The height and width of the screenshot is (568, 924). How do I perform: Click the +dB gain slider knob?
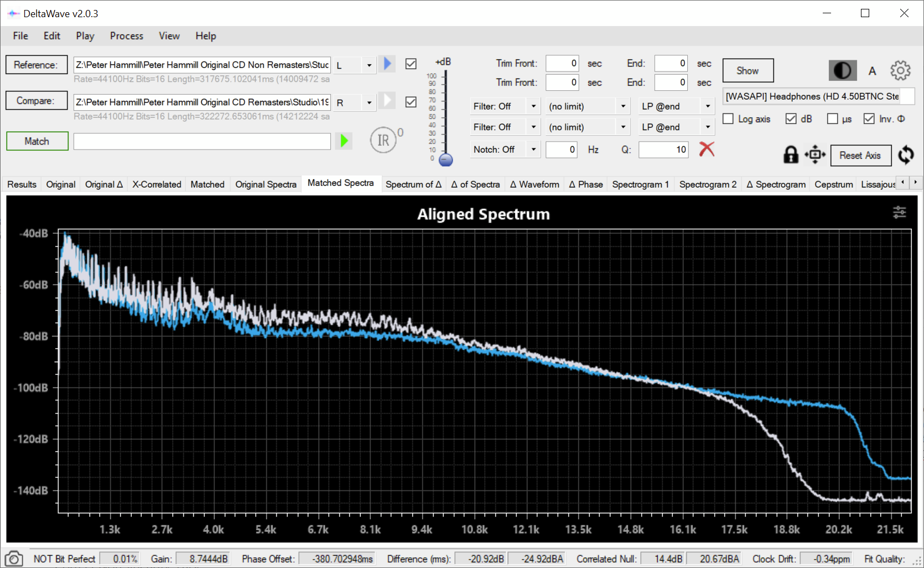pyautogui.click(x=445, y=160)
